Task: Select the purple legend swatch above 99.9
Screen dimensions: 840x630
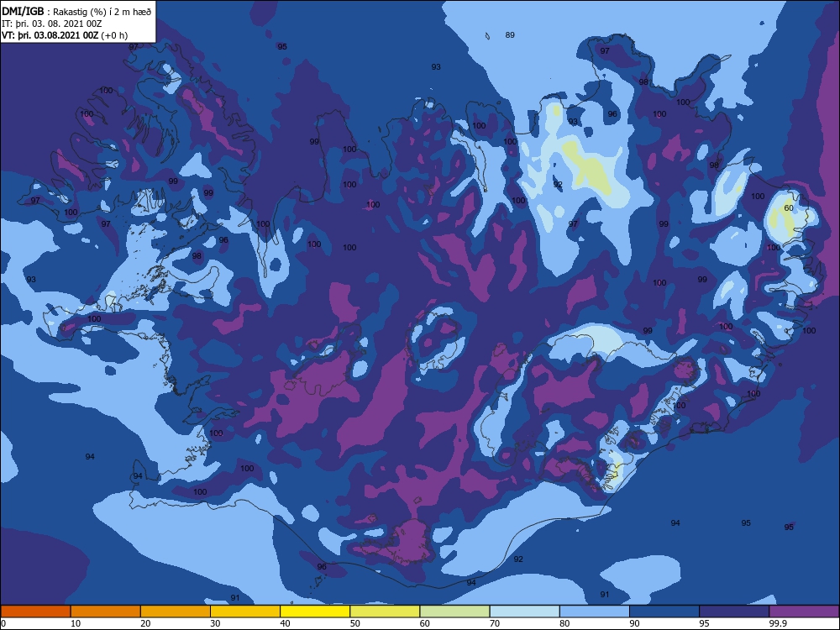Action: [x=804, y=612]
